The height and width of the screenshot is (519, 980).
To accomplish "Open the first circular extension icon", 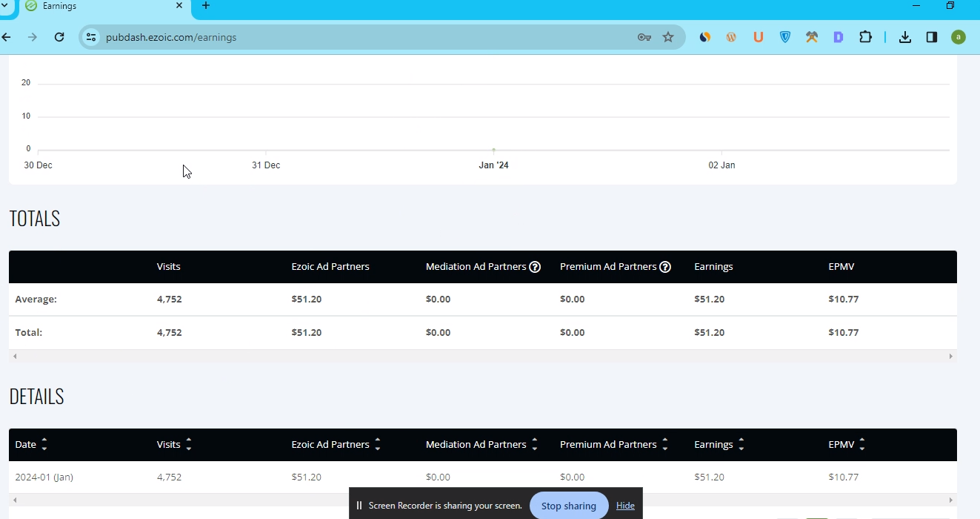I will click(x=705, y=37).
